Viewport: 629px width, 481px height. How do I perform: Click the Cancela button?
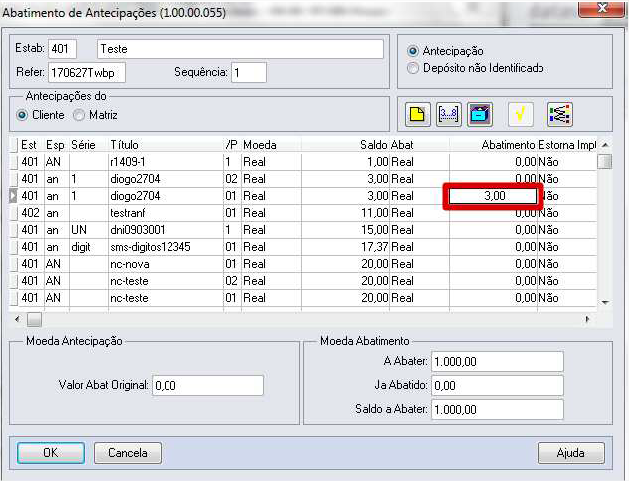click(128, 453)
